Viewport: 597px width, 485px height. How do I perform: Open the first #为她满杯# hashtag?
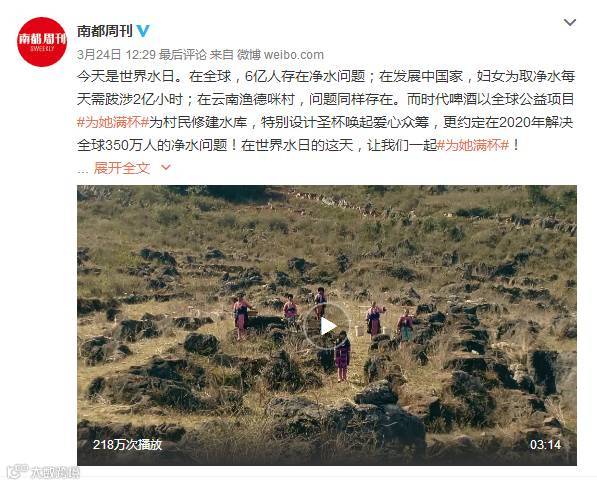point(113,122)
